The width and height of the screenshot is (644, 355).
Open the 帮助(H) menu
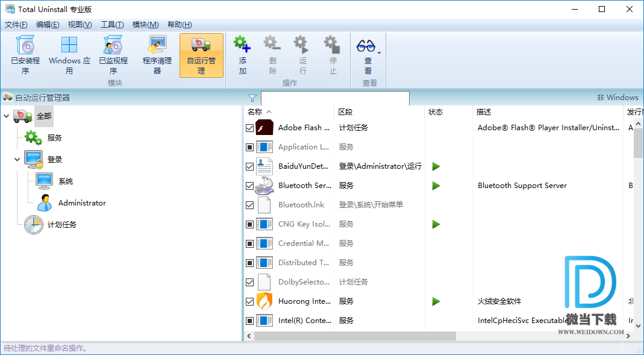coord(180,25)
